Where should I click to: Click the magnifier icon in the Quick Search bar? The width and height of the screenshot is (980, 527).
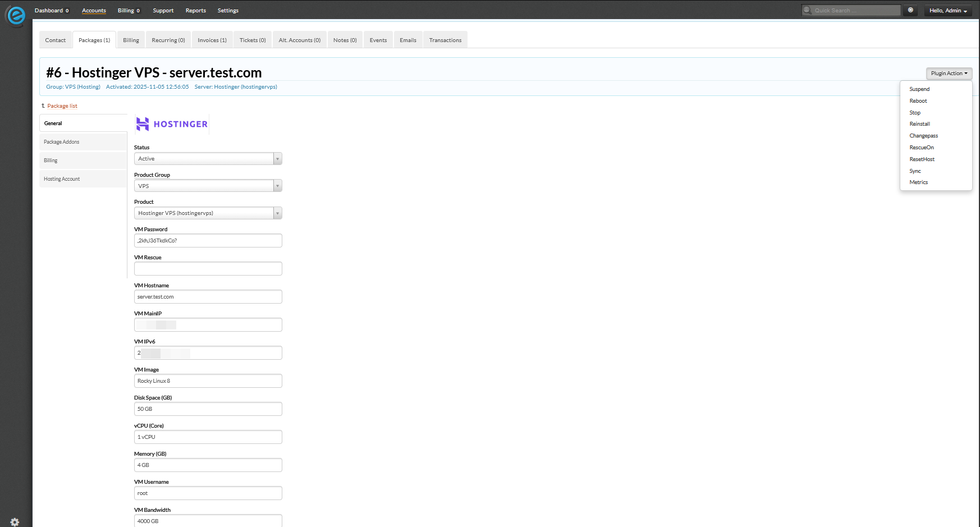(806, 10)
